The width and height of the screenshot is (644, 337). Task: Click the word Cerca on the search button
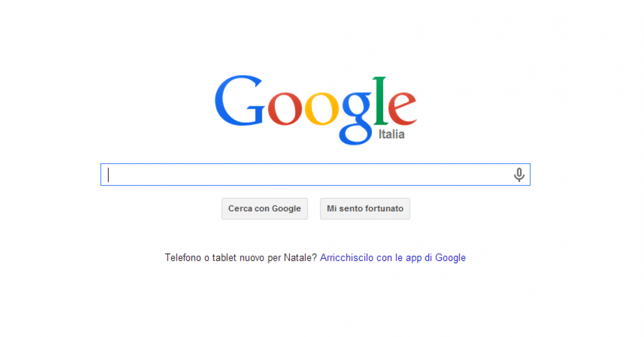[x=240, y=209]
